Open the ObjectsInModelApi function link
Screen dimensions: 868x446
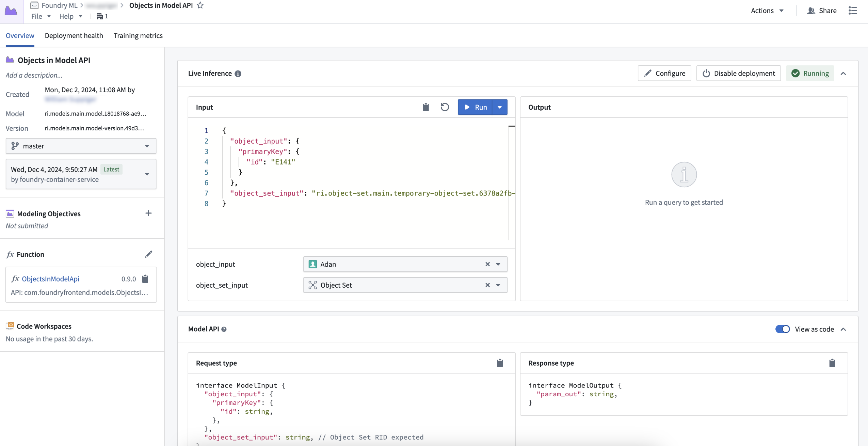point(50,279)
